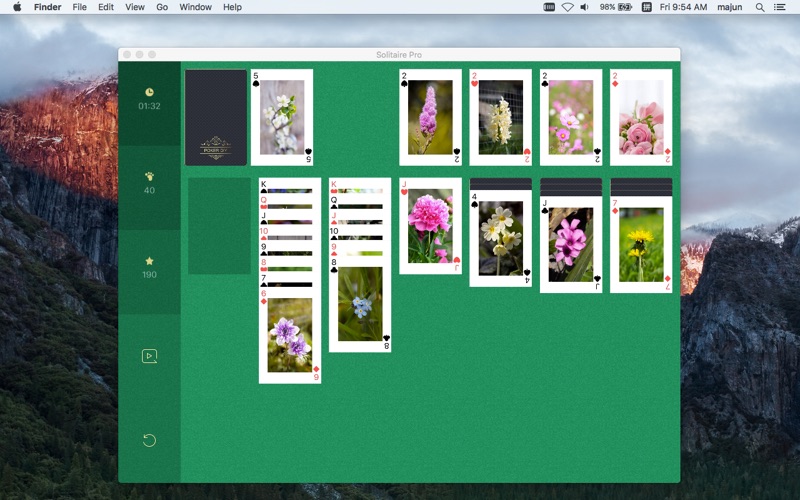800x500 pixels.
Task: Select the jack of clubs tableau card
Action: tap(571, 244)
